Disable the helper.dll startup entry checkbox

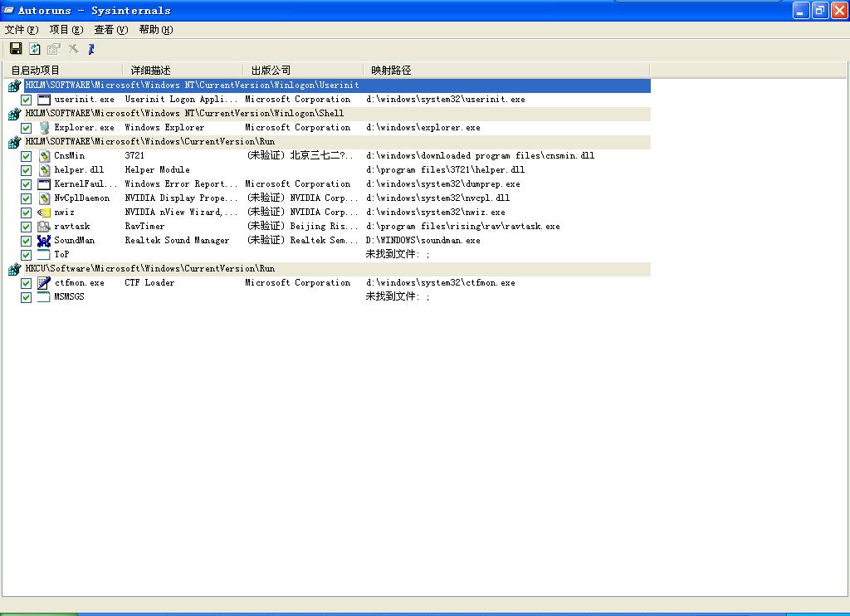[27, 170]
